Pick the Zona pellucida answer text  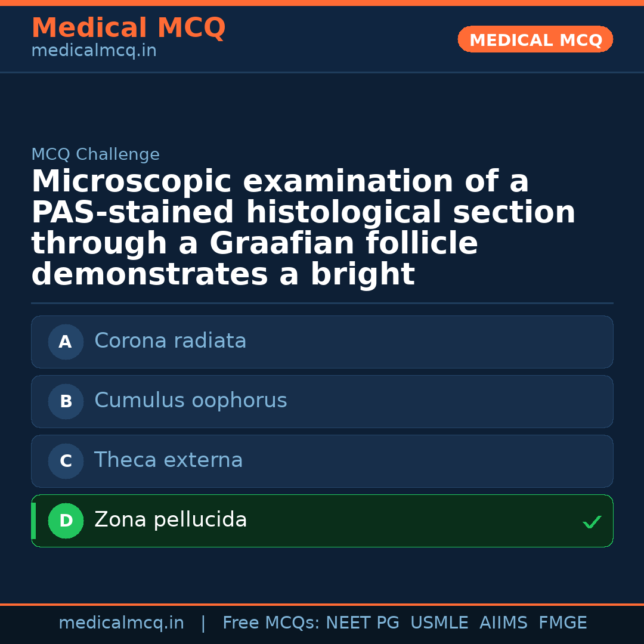pyautogui.click(x=171, y=520)
